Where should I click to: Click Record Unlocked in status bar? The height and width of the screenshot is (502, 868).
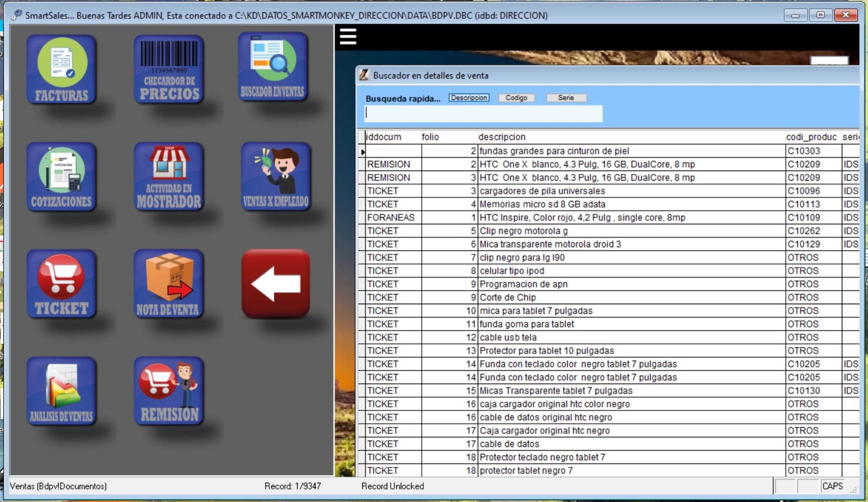pos(392,486)
